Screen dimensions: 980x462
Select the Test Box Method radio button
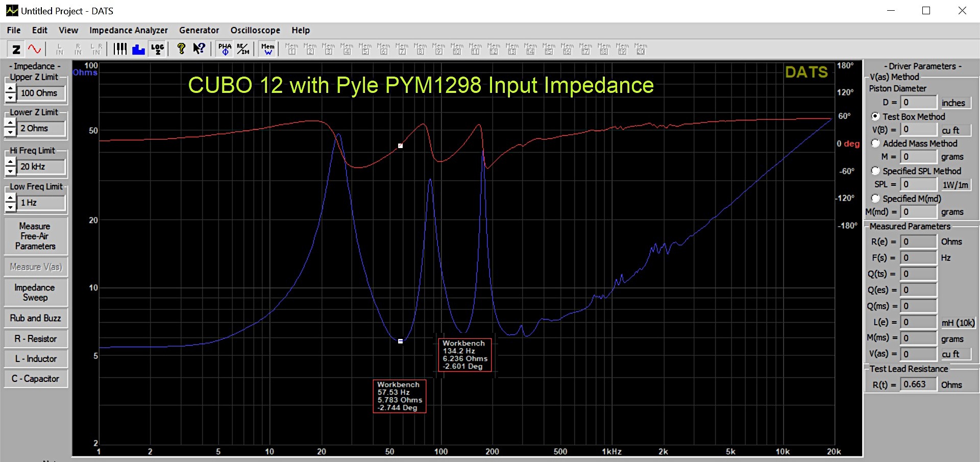click(875, 116)
